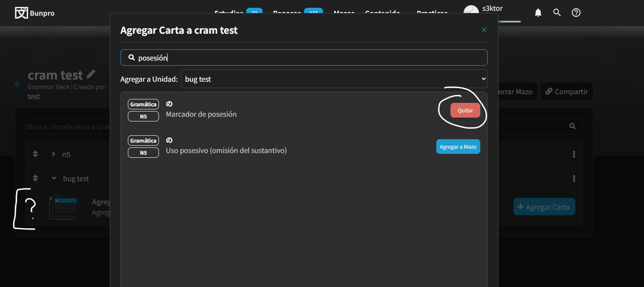Open the Agregar a Unidad dropdown
This screenshot has height=287, width=644.
coord(334,79)
